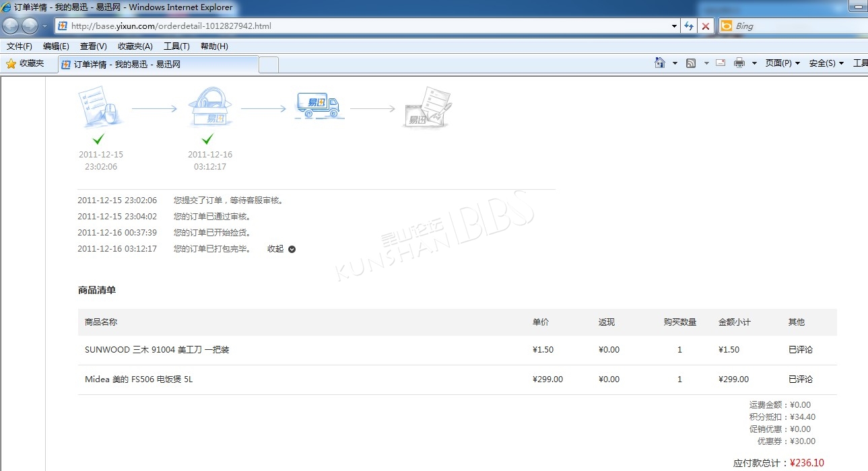Open Midea 美的 FS506 电饭煲 product link
Image resolution: width=868 pixels, height=471 pixels.
(x=139, y=379)
